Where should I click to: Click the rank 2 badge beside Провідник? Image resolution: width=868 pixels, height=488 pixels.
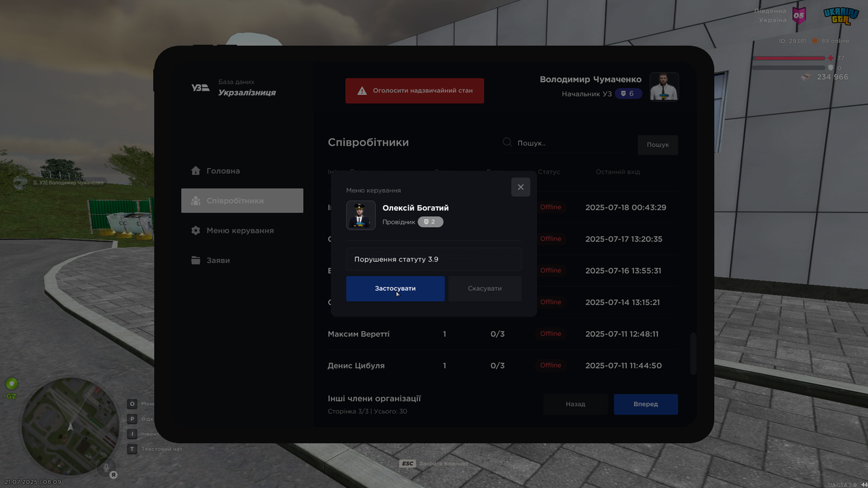click(430, 222)
